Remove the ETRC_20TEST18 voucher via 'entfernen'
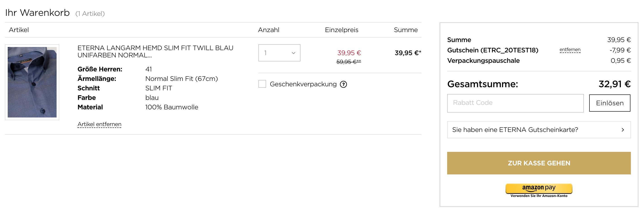This screenshot has height=216, width=644. (x=570, y=50)
